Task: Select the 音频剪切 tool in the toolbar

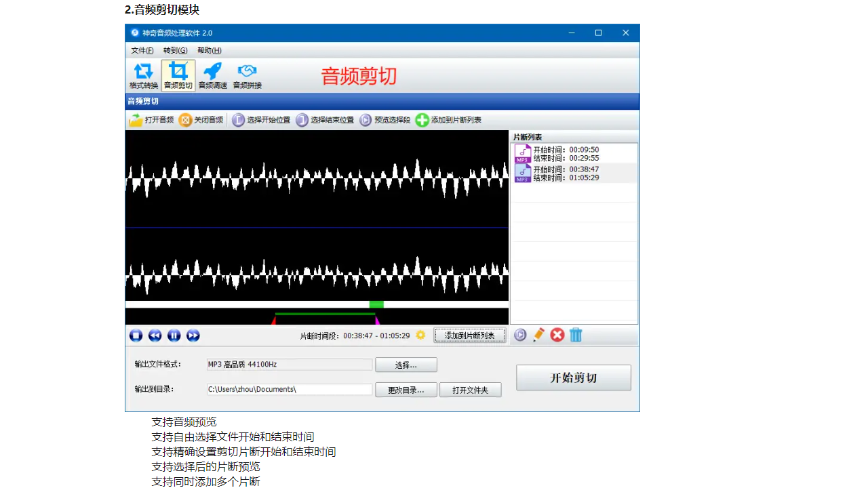Action: click(177, 75)
